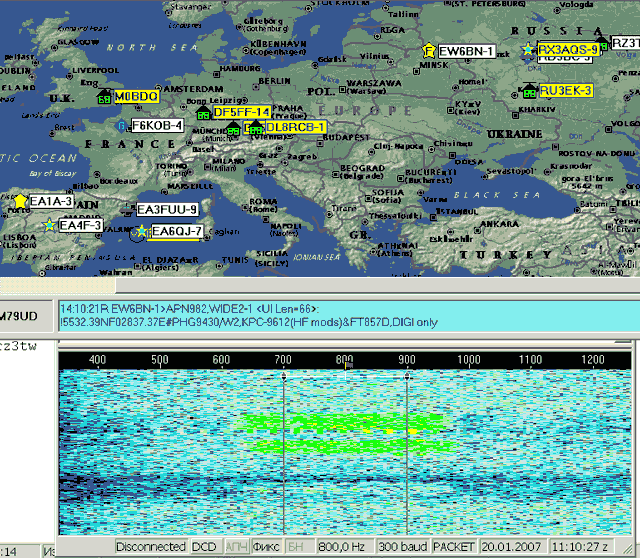Select the EW6BN-1 yellow station icon
The image size is (640, 558).
(x=428, y=50)
